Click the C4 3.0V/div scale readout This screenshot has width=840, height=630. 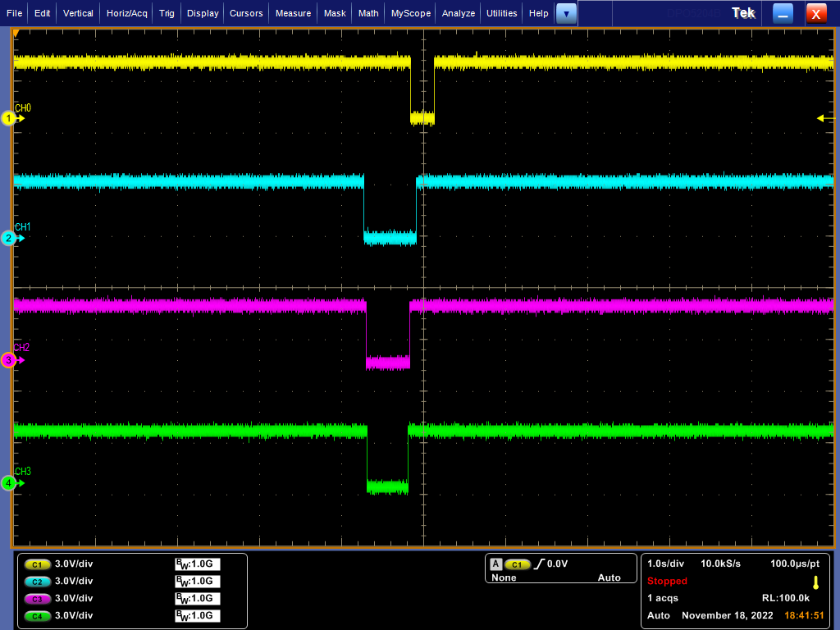click(x=74, y=615)
